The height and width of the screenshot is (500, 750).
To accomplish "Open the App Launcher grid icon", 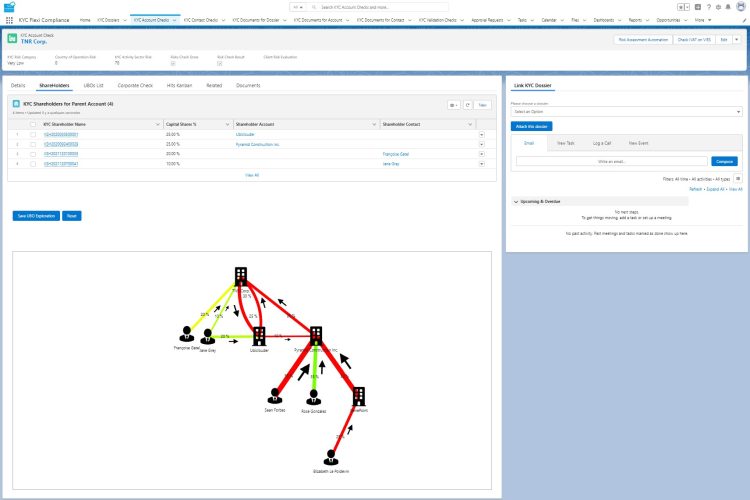I will pyautogui.click(x=10, y=19).
